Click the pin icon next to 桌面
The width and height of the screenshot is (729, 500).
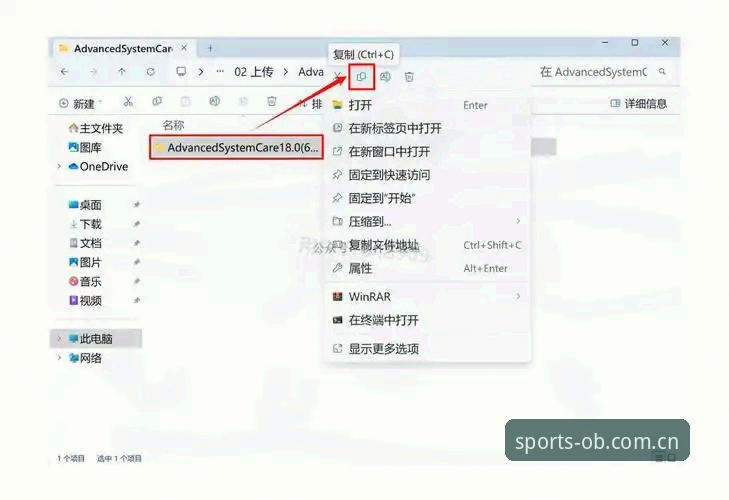tap(137, 205)
